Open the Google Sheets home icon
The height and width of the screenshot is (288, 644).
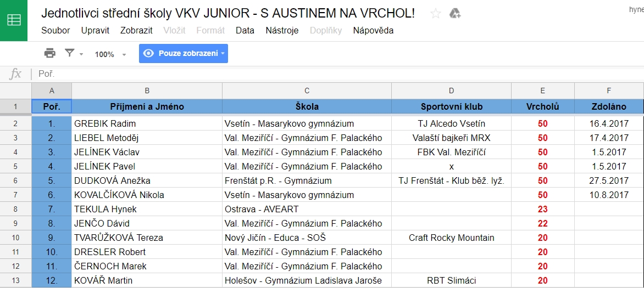[x=14, y=20]
